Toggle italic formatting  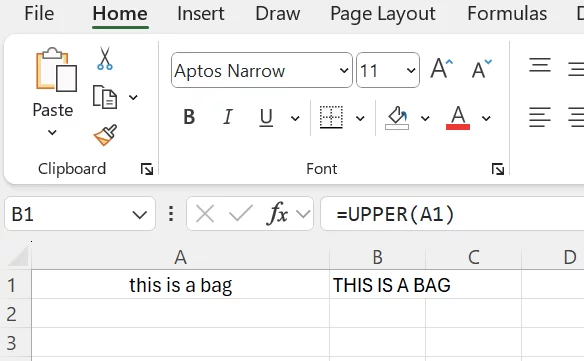coord(228,117)
